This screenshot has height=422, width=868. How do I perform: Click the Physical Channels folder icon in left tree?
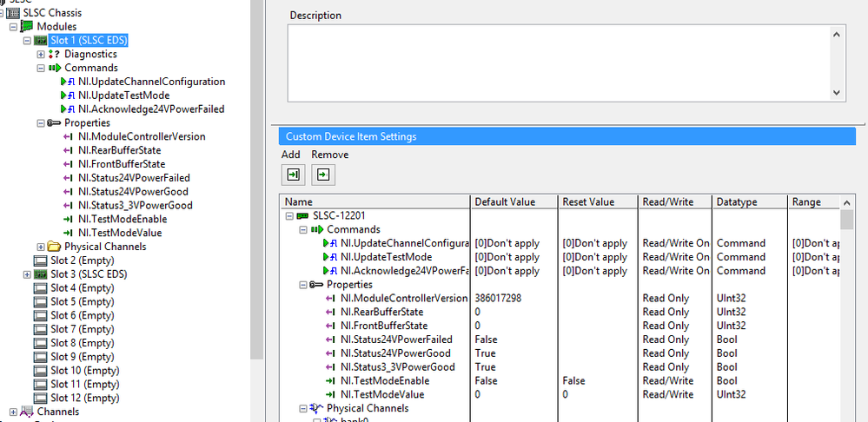click(54, 247)
